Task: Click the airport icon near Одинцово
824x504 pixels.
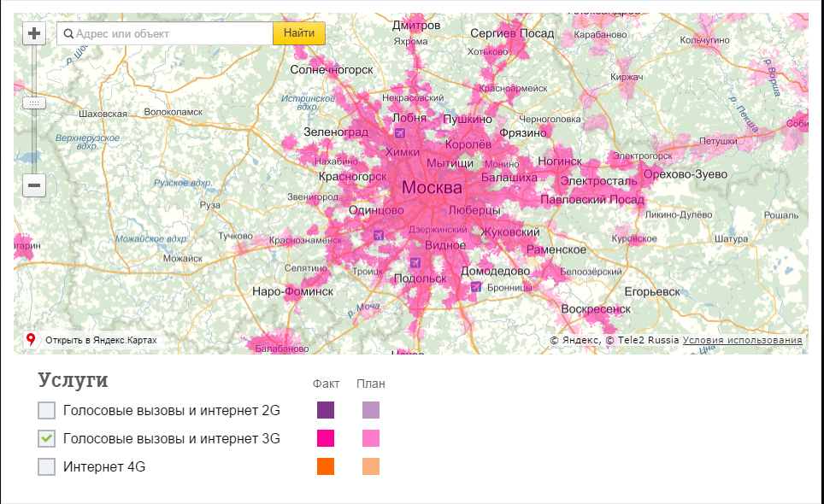Action: click(x=379, y=235)
